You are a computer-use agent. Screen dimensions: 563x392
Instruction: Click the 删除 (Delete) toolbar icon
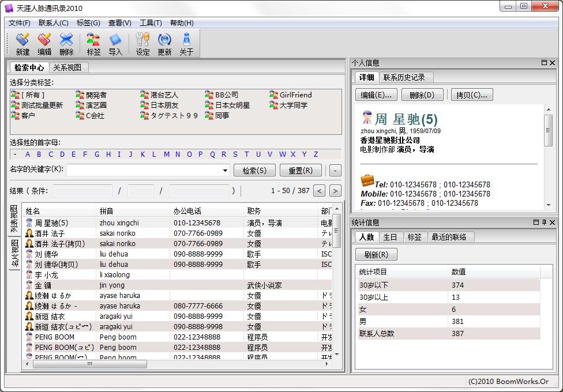click(x=66, y=44)
